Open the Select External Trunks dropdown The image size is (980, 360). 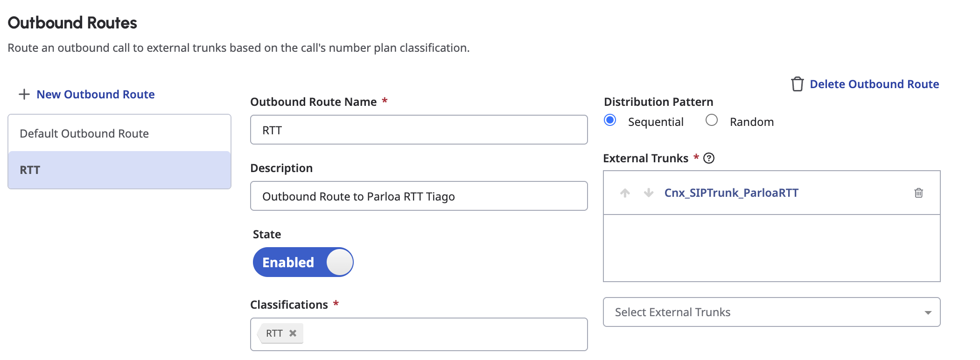[x=765, y=312]
